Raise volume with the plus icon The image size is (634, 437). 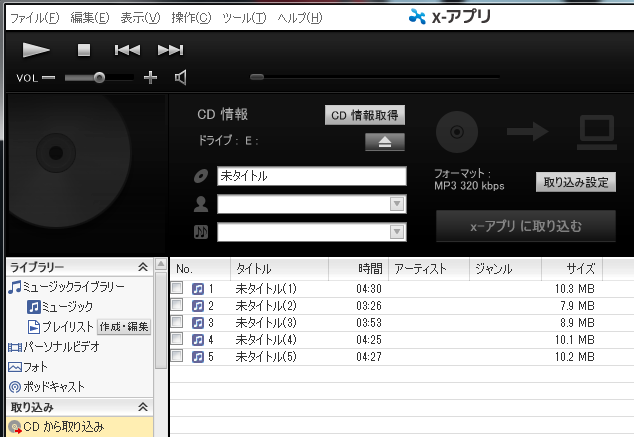click(x=150, y=77)
